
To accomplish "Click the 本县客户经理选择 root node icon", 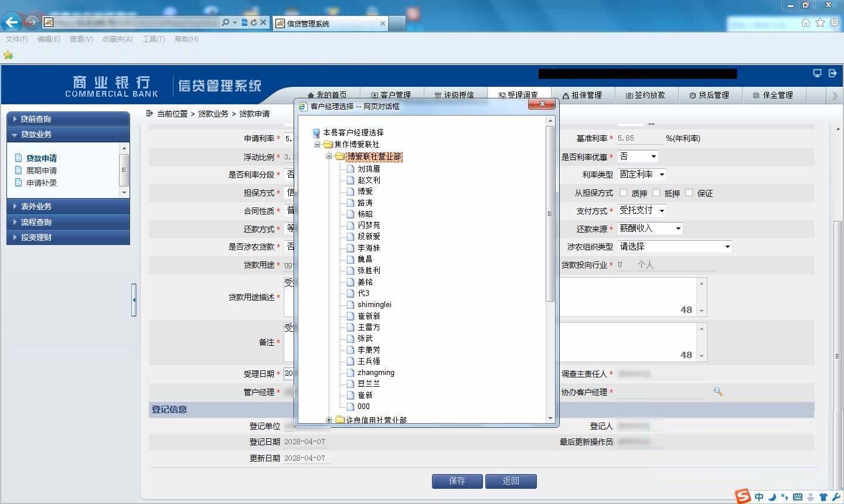I will click(x=316, y=133).
